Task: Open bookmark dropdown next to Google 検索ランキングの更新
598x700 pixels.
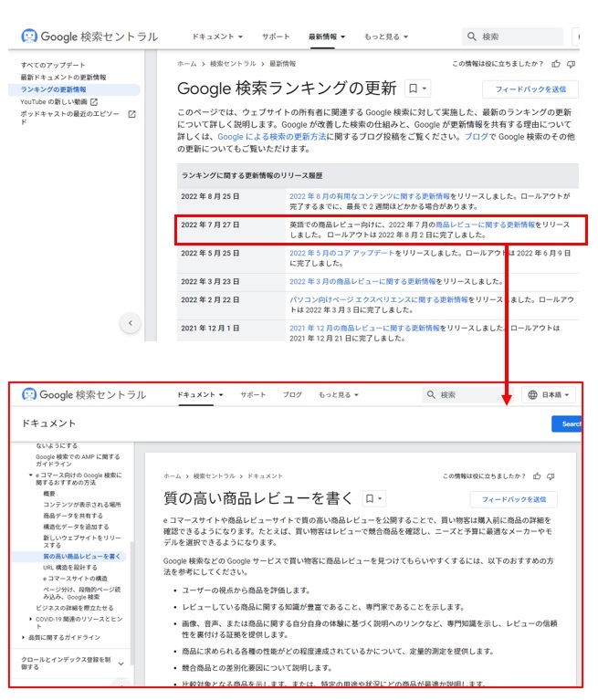Action: pyautogui.click(x=418, y=89)
